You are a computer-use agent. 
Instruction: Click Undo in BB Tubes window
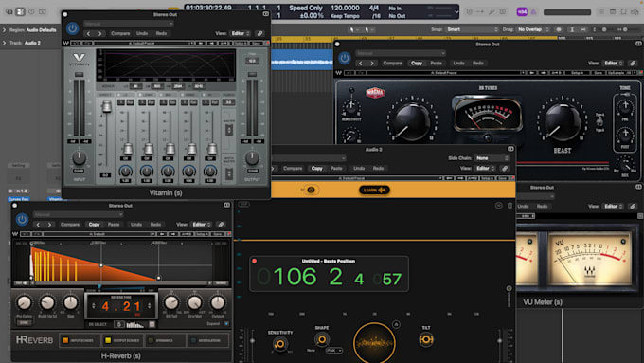pos(458,63)
